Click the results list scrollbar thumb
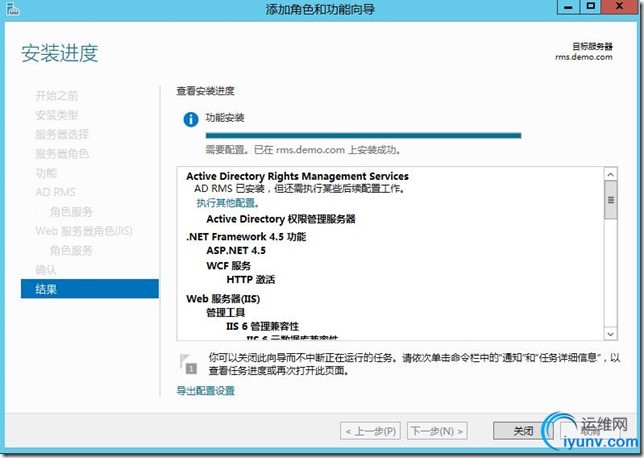 pos(611,200)
